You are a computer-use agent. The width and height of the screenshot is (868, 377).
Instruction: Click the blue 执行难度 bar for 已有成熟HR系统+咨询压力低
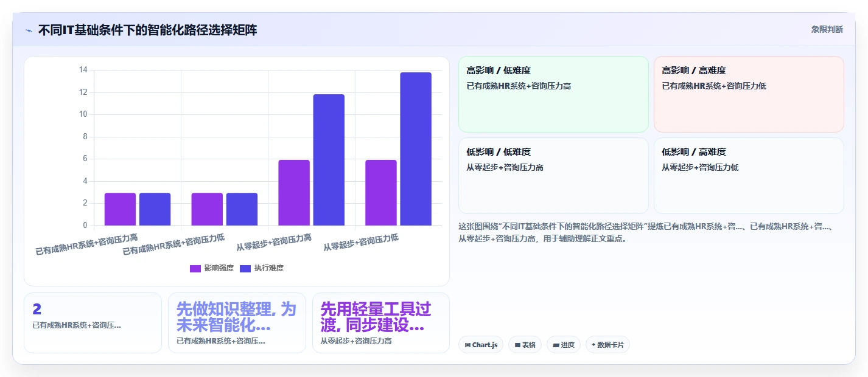242,209
